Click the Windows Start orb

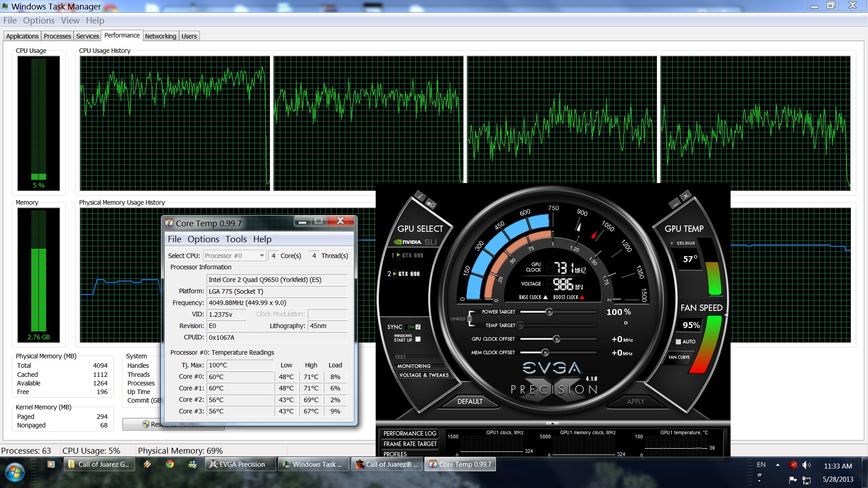[14, 472]
